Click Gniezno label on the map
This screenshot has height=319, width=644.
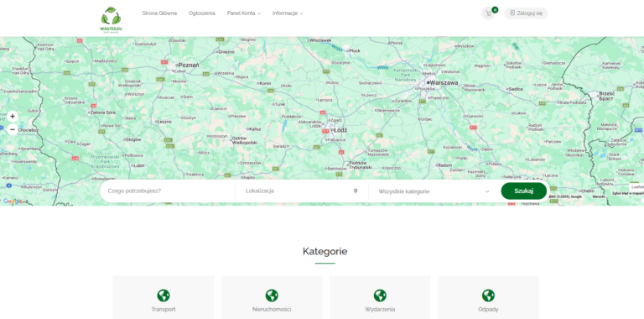(226, 52)
